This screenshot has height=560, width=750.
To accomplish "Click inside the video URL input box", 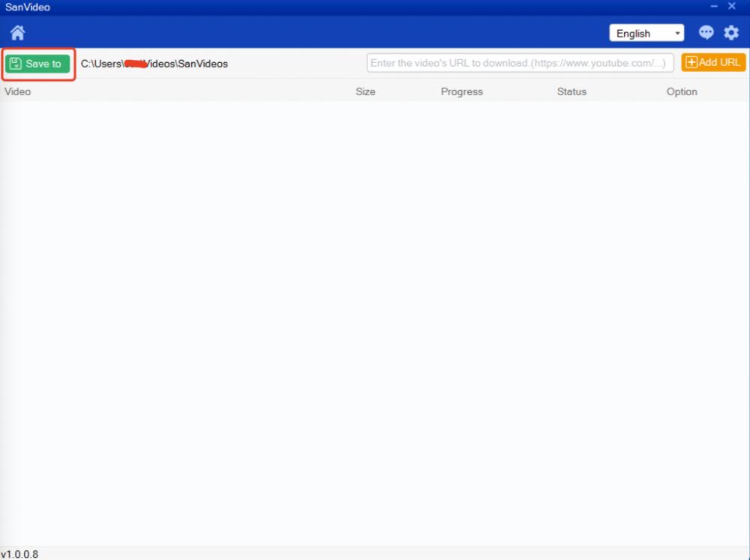I will 520,62.
